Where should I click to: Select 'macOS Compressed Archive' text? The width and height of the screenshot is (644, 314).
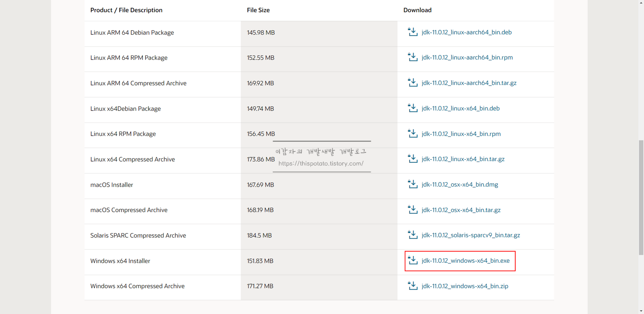129,210
